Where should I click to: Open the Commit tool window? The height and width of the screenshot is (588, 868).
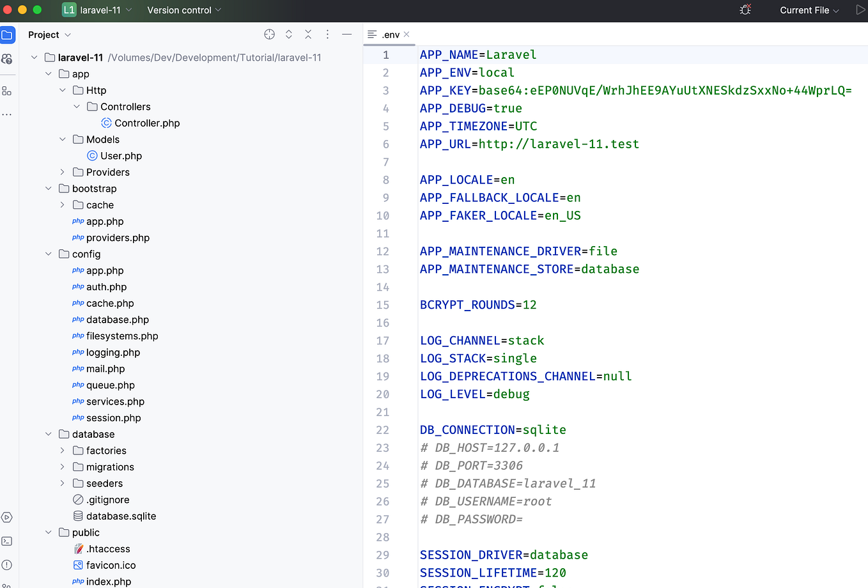7,59
